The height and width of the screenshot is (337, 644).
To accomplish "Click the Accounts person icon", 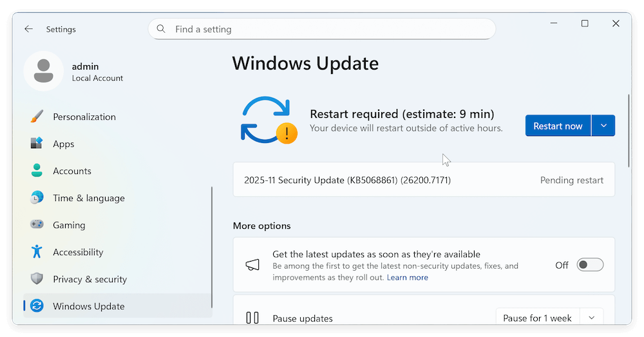I will 37,171.
